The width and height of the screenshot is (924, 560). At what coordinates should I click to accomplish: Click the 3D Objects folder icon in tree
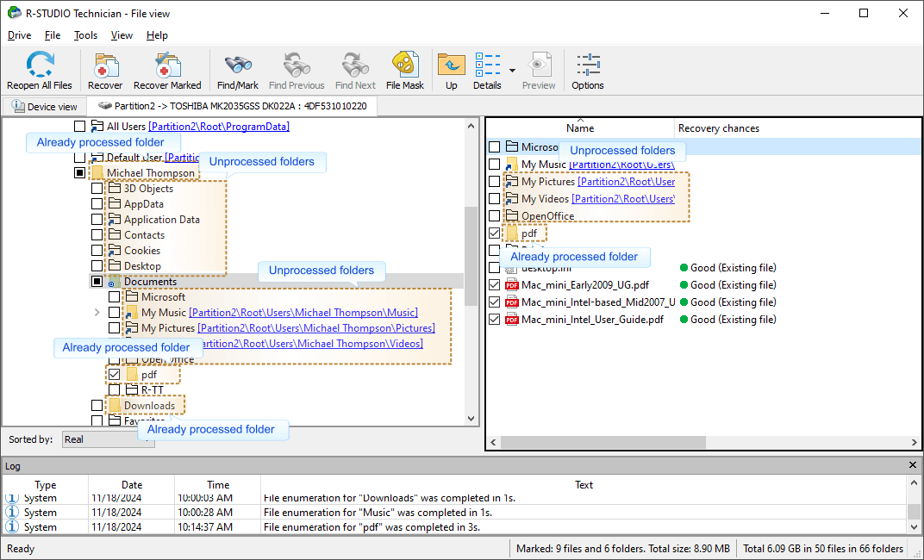click(x=115, y=189)
